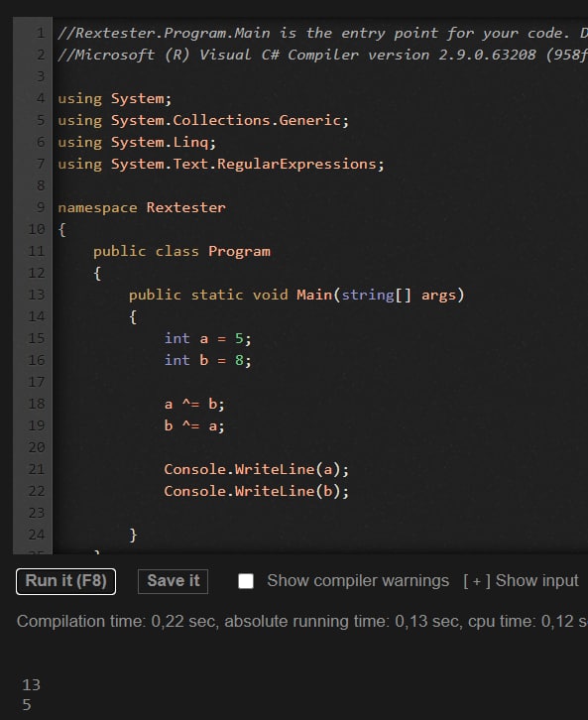Screen dimensions: 588x720
Task: Click line number 20 in gutter
Action: click(37, 447)
